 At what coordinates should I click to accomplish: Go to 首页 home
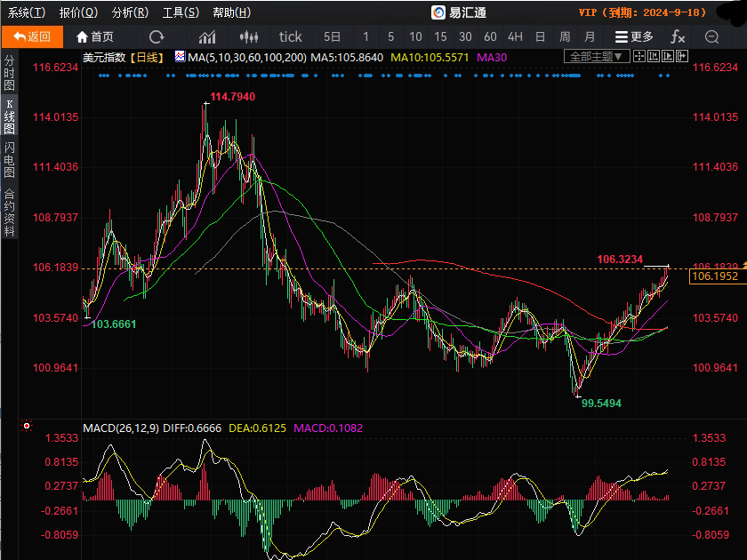pyautogui.click(x=95, y=36)
